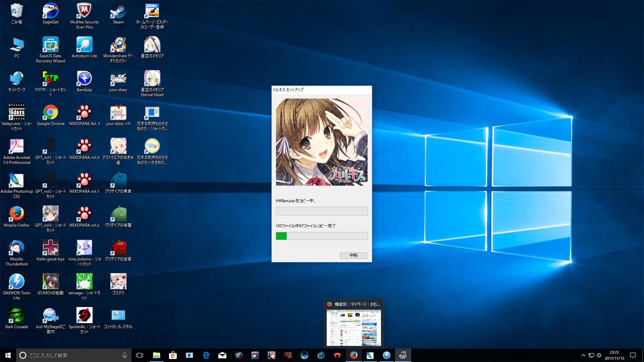The height and width of the screenshot is (362, 644).
Task: Select the GPT_vol3 shortcut icon
Action: [x=50, y=219]
